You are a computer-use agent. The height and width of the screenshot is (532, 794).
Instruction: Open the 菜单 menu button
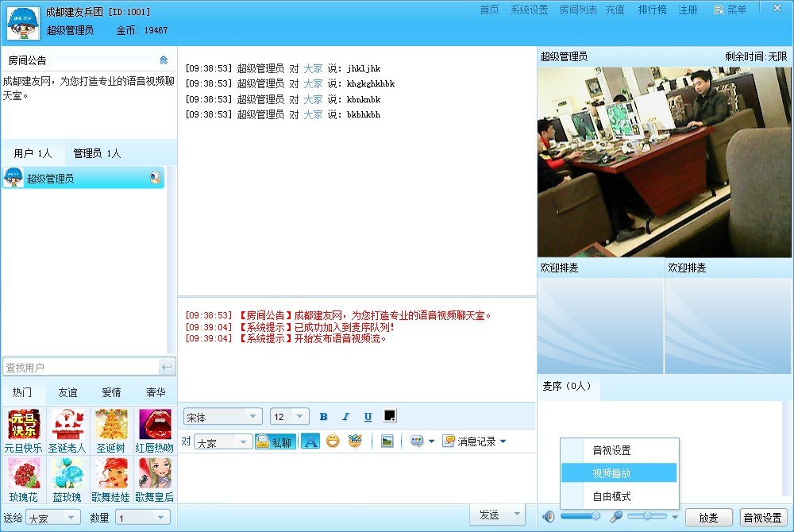pyautogui.click(x=730, y=10)
